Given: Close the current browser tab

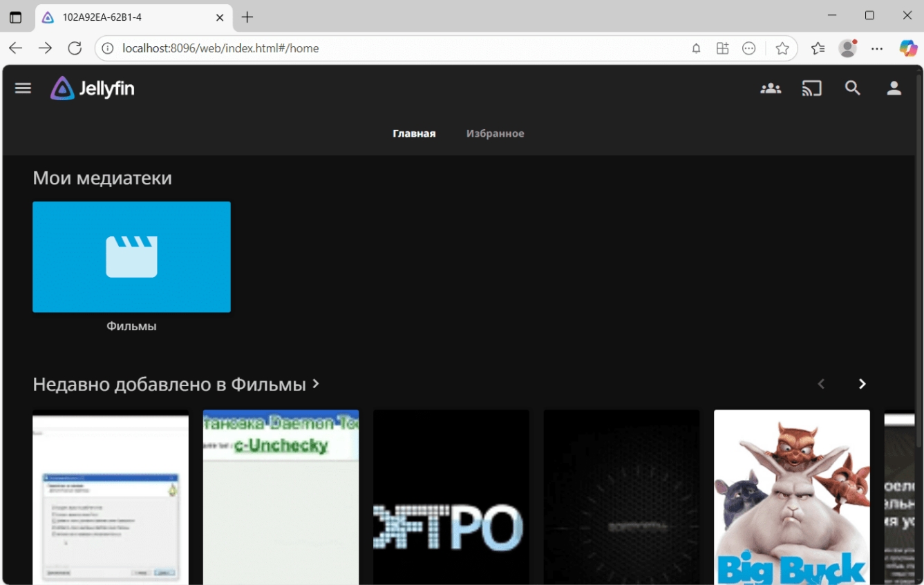Looking at the screenshot, I should [220, 17].
